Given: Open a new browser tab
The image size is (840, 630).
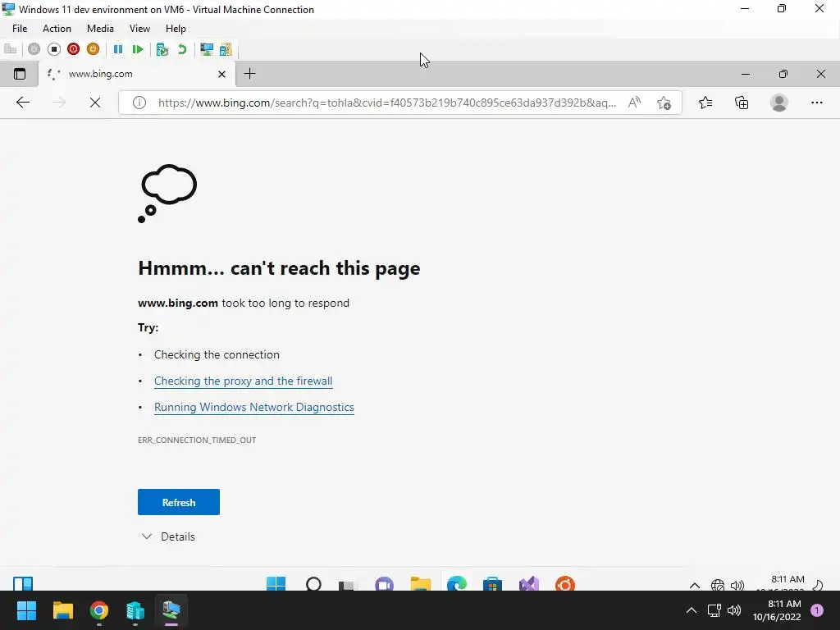Looking at the screenshot, I should (249, 74).
